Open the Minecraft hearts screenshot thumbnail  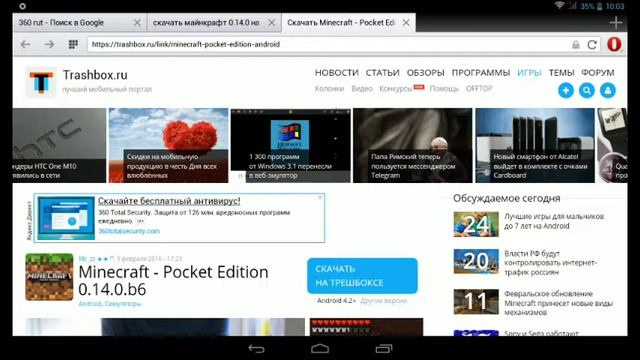click(x=367, y=327)
